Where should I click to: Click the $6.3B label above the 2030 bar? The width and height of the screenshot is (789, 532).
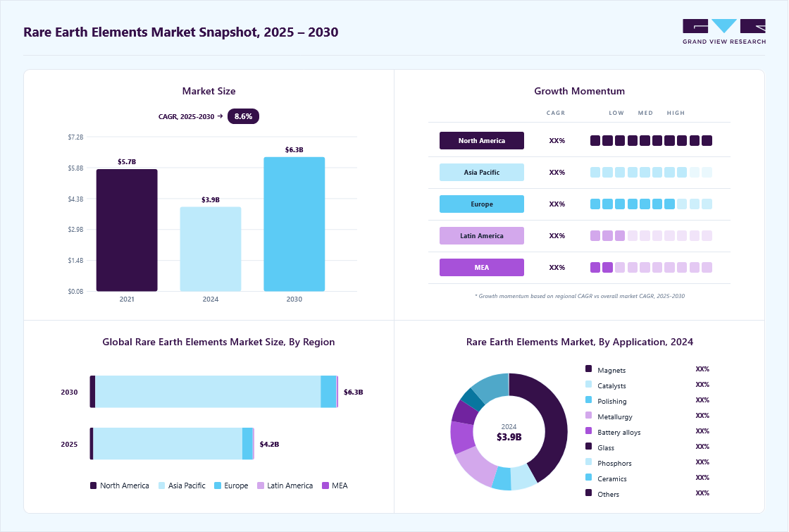[294, 150]
